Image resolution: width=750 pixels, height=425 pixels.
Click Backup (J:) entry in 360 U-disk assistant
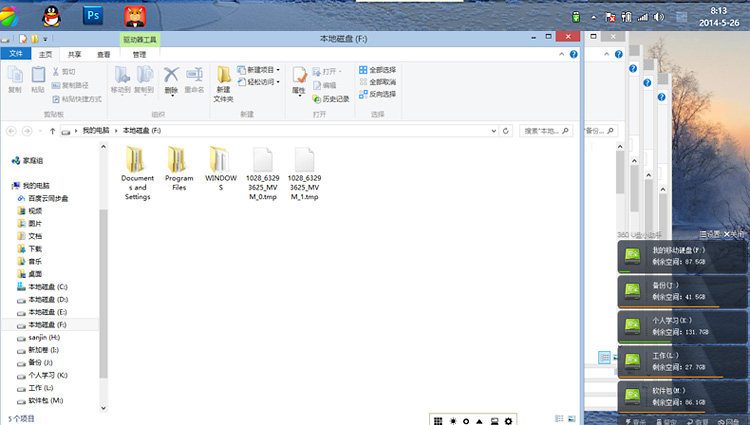tap(682, 291)
